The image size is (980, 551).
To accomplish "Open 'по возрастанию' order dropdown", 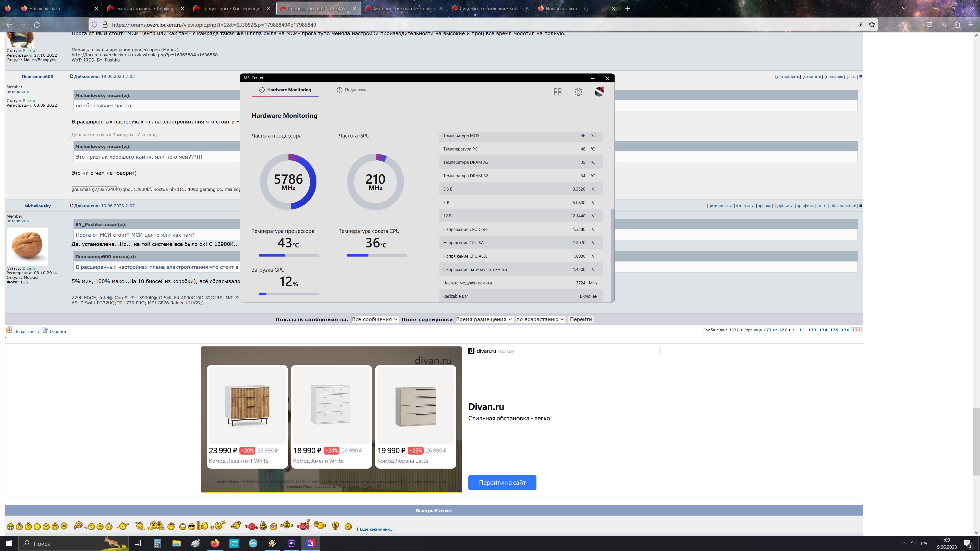I will 540,319.
